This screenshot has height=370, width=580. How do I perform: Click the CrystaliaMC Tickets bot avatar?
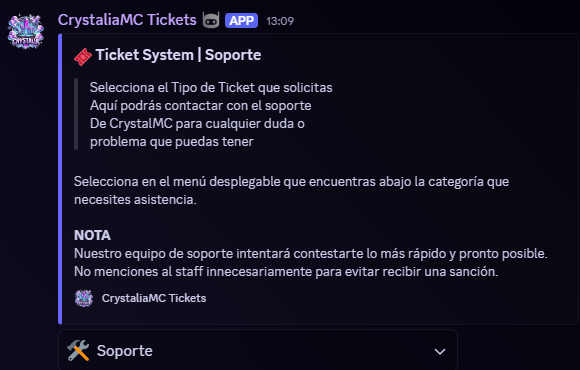pyautogui.click(x=26, y=31)
